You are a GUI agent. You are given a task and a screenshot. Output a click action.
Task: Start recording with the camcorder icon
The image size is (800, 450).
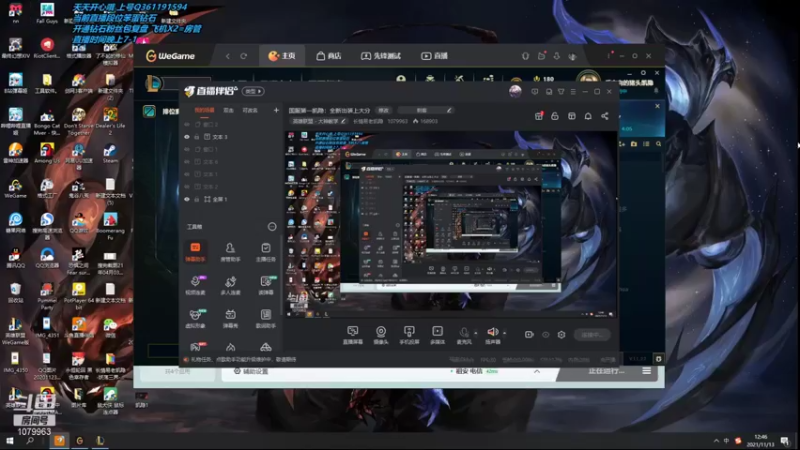tap(529, 335)
